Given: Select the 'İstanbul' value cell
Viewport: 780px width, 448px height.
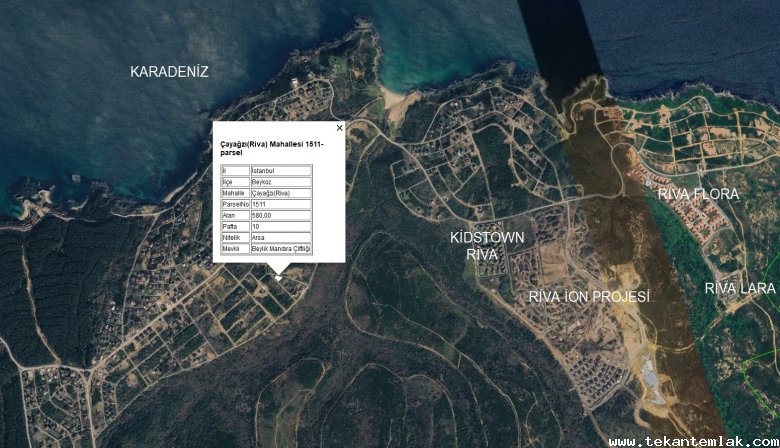Looking at the screenshot, I should (x=281, y=171).
